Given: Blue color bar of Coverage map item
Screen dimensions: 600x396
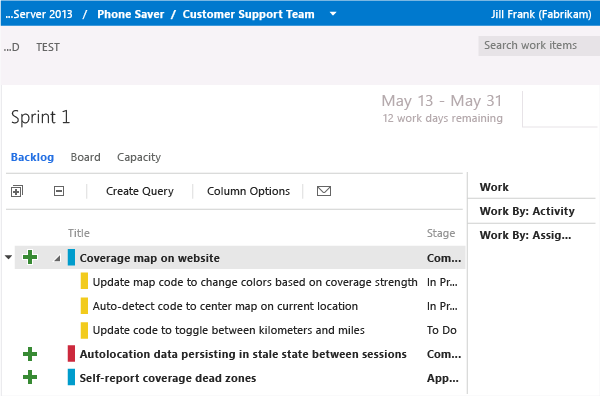Looking at the screenshot, I should pos(71,257).
